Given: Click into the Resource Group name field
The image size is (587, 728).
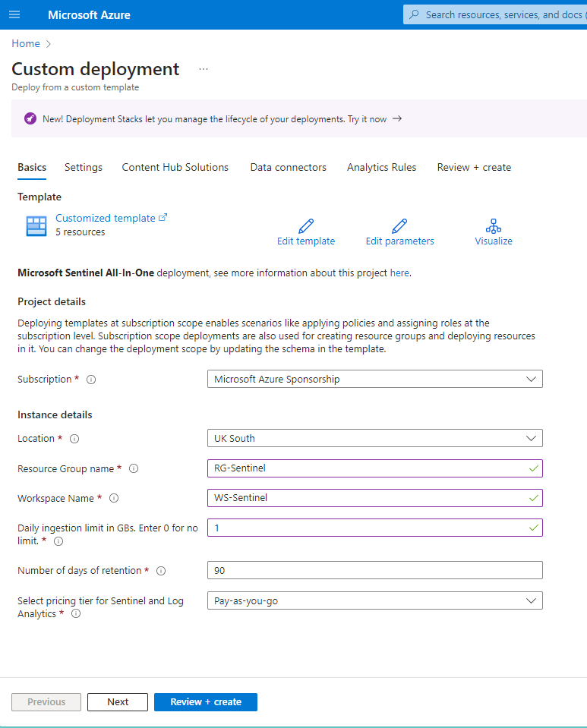Looking at the screenshot, I should 375,468.
